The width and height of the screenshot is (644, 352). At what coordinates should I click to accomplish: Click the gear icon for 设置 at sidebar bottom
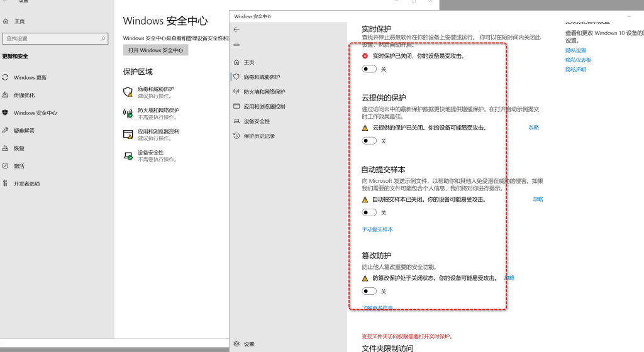pos(236,344)
